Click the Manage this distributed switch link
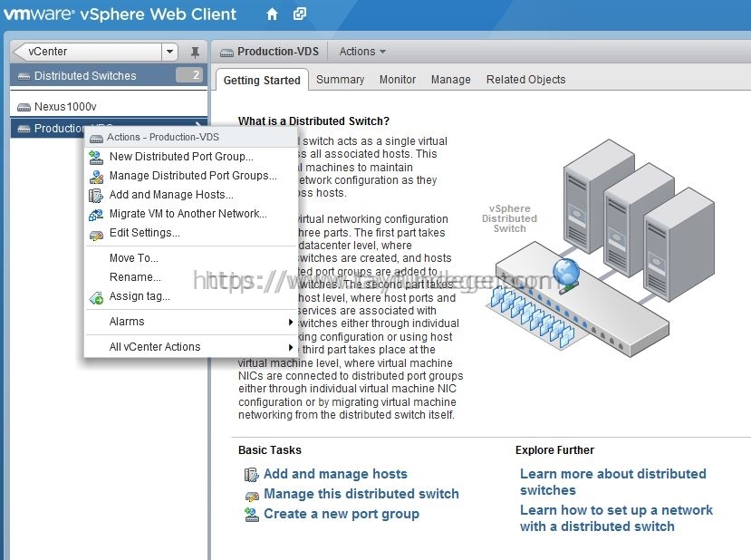The width and height of the screenshot is (751, 560). point(361,494)
